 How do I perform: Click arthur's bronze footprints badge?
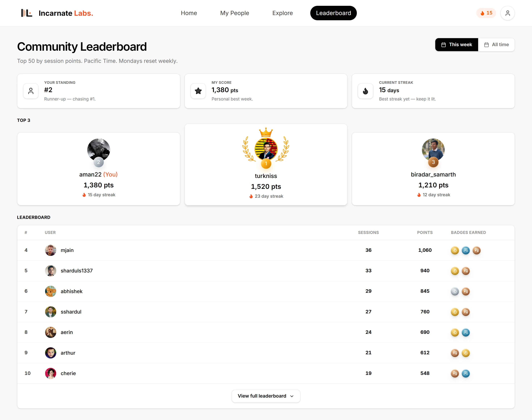tap(455, 353)
